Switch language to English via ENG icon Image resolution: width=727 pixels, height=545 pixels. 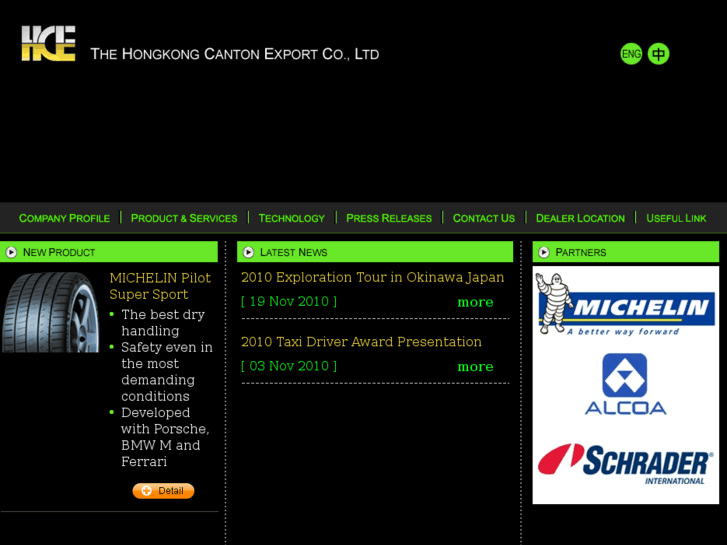(x=631, y=54)
